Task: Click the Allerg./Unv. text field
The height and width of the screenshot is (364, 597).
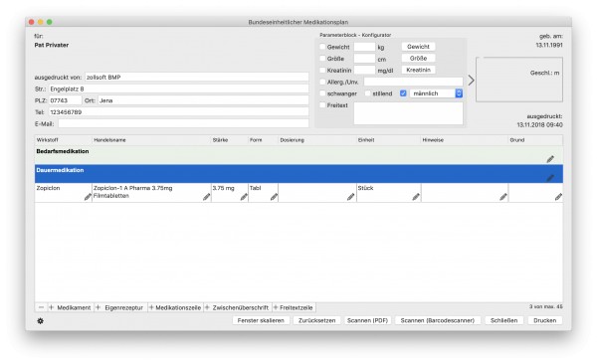Action: 413,82
